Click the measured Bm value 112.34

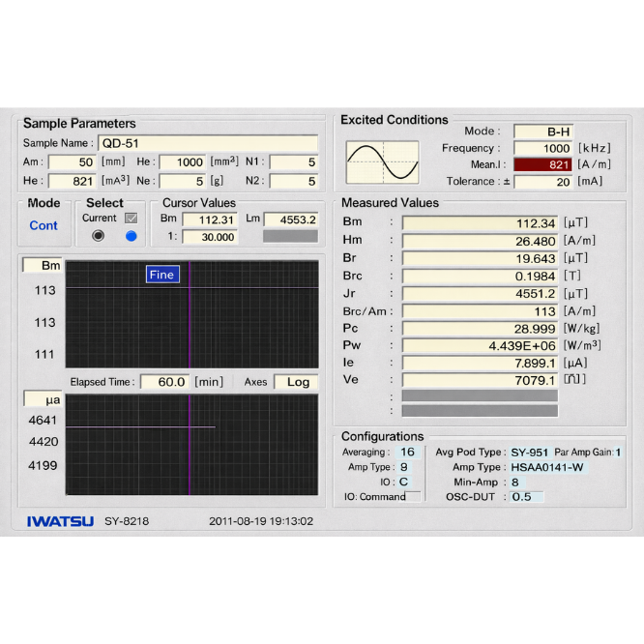coord(480,223)
